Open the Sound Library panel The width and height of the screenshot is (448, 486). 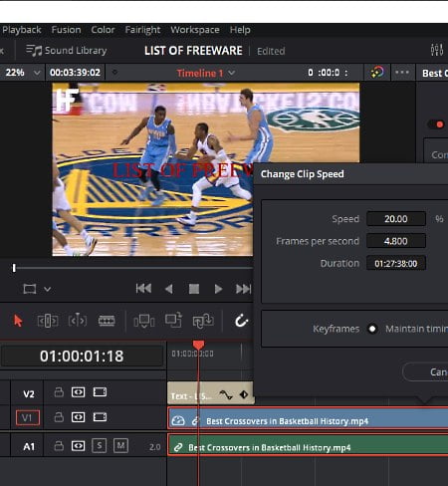tap(67, 51)
